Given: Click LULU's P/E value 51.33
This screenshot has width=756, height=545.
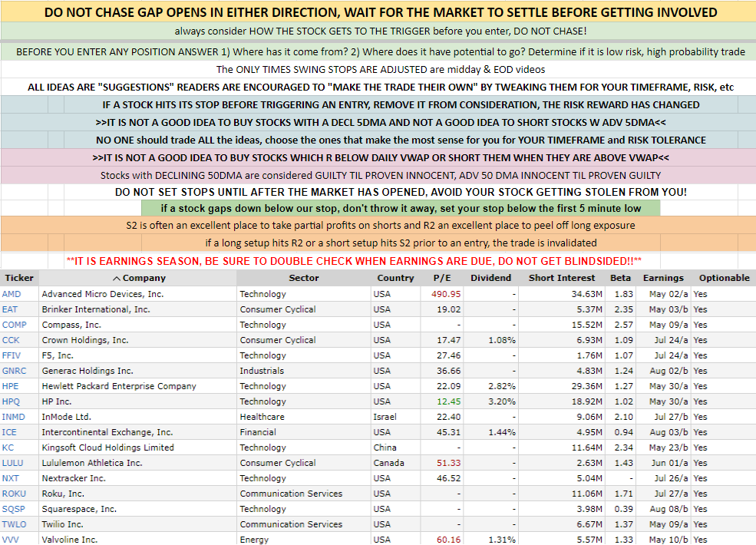Looking at the screenshot, I should 449,463.
